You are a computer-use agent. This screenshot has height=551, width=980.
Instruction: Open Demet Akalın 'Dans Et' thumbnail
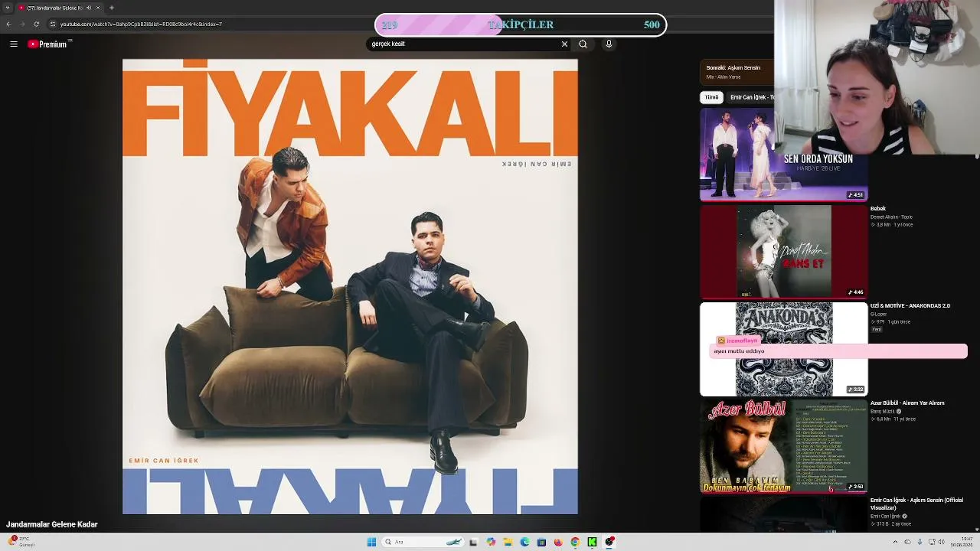click(x=783, y=251)
